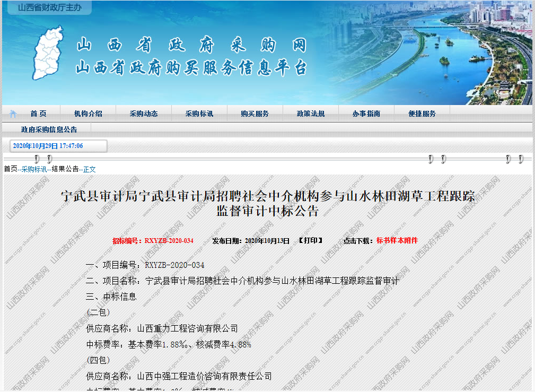The image size is (535, 392).
Task: Select the 二、项目名称 line
Action: (x=242, y=281)
